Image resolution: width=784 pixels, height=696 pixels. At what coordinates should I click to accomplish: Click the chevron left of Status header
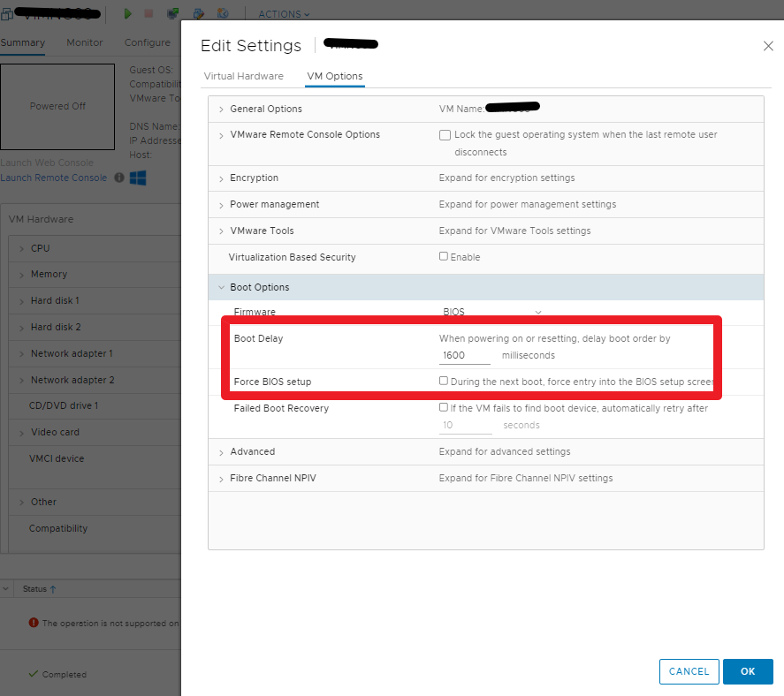pos(5,589)
